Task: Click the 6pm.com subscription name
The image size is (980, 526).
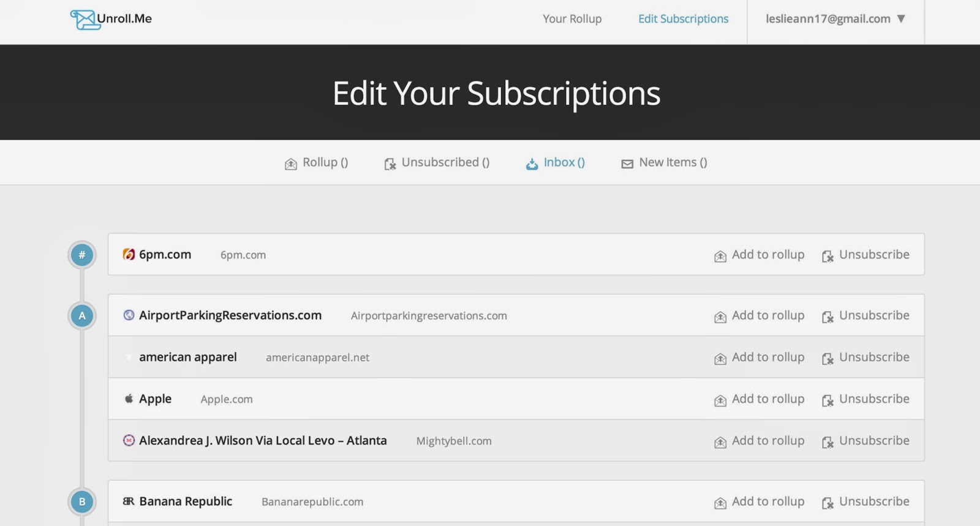Action: point(165,255)
